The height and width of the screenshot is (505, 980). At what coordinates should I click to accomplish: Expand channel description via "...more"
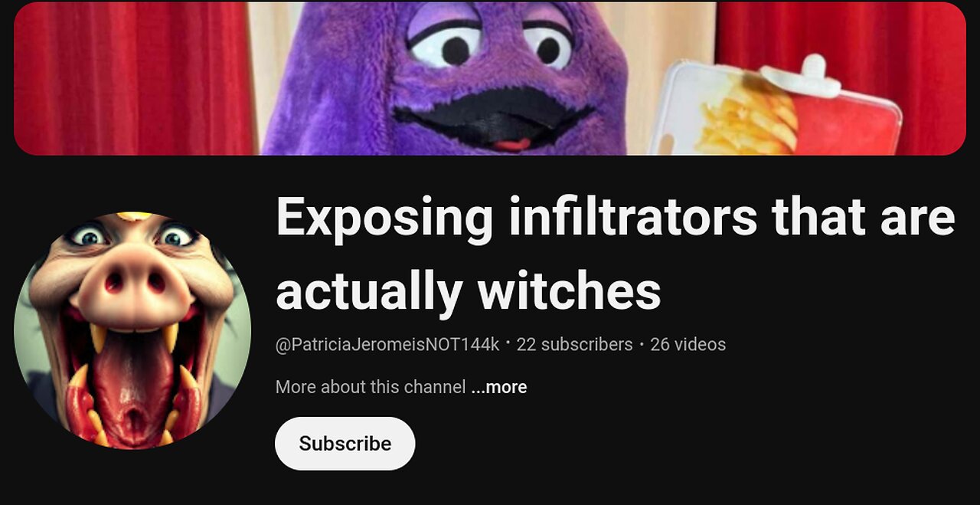point(498,387)
